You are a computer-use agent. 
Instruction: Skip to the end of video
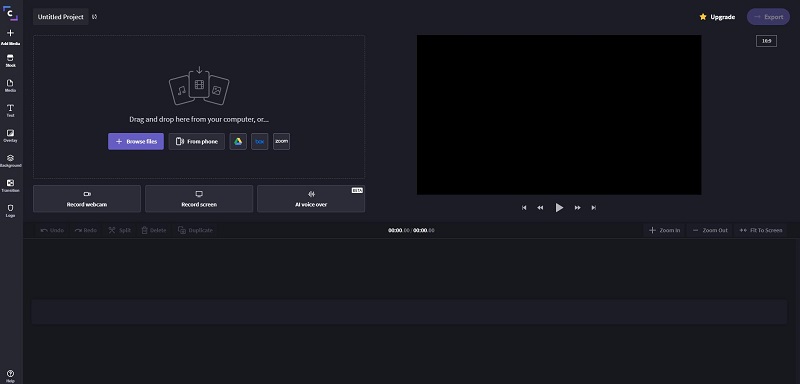pos(594,208)
